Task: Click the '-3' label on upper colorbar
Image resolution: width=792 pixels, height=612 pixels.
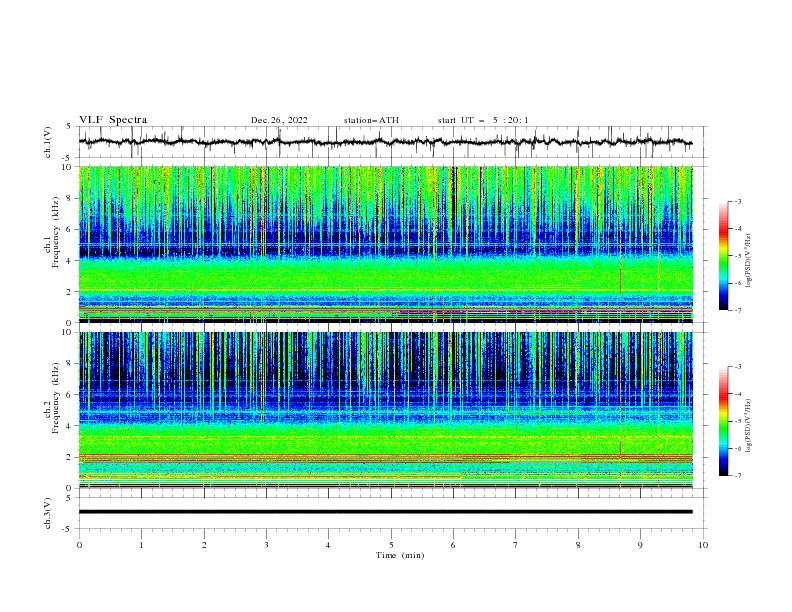Action: pyautogui.click(x=737, y=201)
